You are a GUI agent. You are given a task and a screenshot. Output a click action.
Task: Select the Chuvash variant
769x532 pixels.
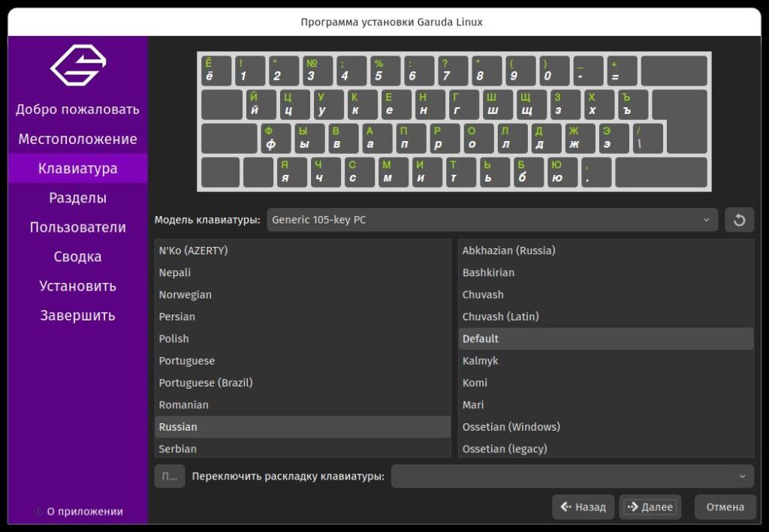[x=606, y=294]
